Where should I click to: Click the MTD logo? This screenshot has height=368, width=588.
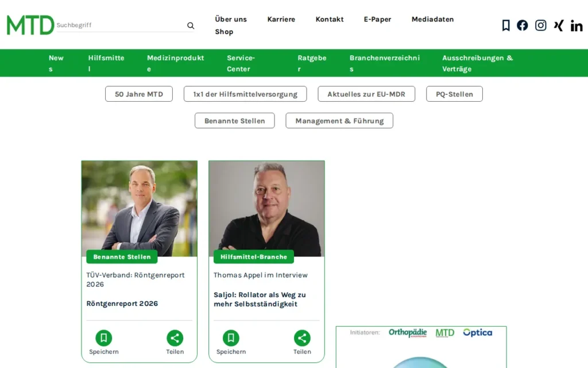pos(30,25)
